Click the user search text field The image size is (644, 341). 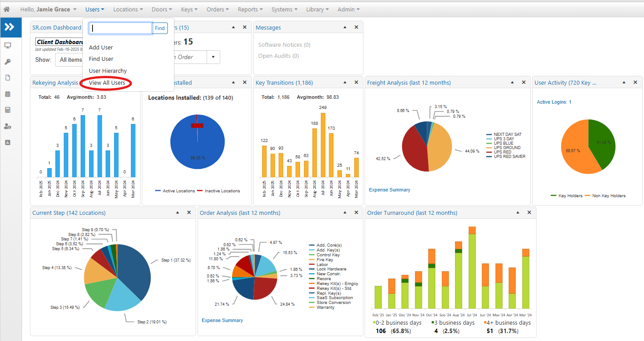click(121, 28)
